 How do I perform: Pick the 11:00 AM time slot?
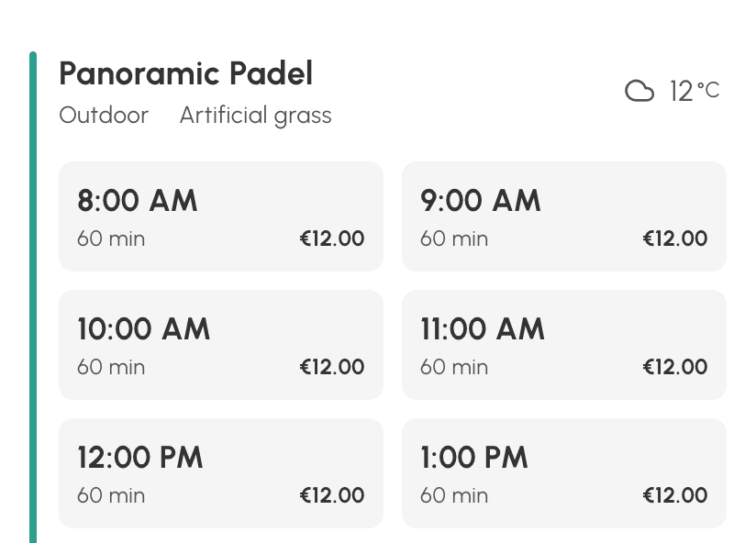pyautogui.click(x=564, y=345)
